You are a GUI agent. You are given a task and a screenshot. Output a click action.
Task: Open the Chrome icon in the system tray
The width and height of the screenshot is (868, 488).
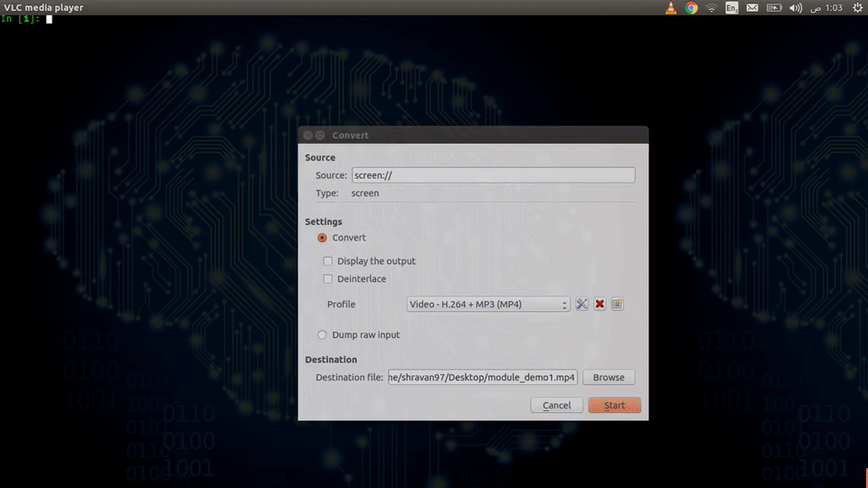click(692, 8)
